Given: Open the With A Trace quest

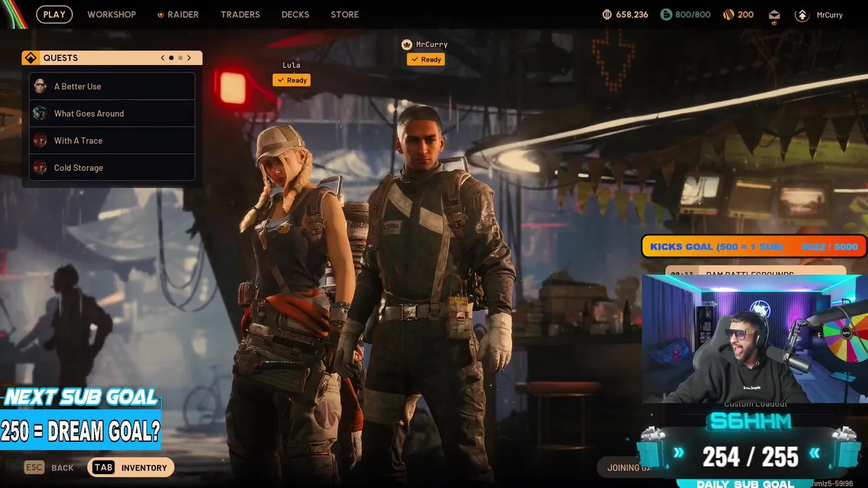Looking at the screenshot, I should pos(112,140).
